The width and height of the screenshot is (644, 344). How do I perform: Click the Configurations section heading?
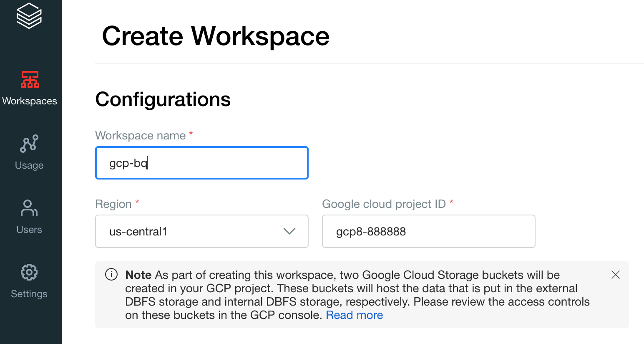163,99
